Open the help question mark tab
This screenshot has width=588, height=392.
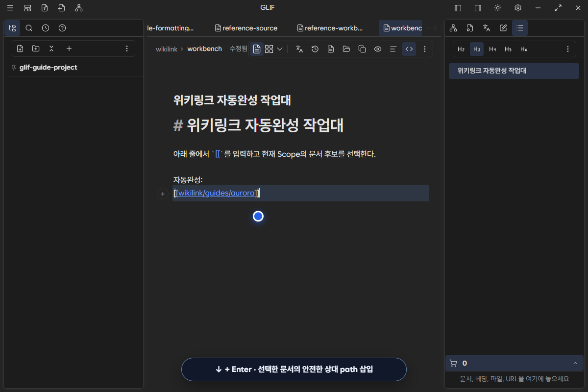point(62,28)
